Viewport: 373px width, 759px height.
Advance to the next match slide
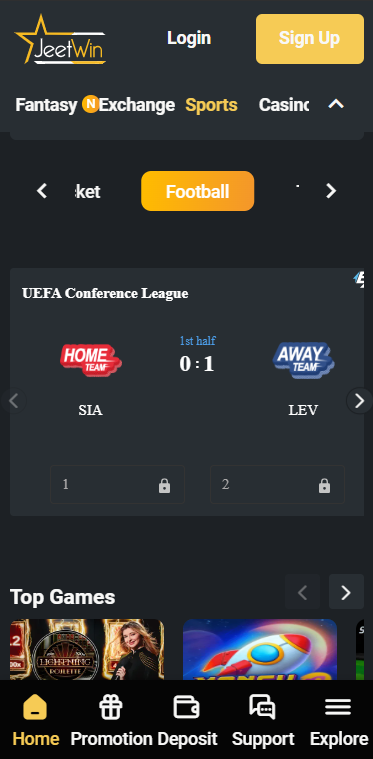coord(359,401)
